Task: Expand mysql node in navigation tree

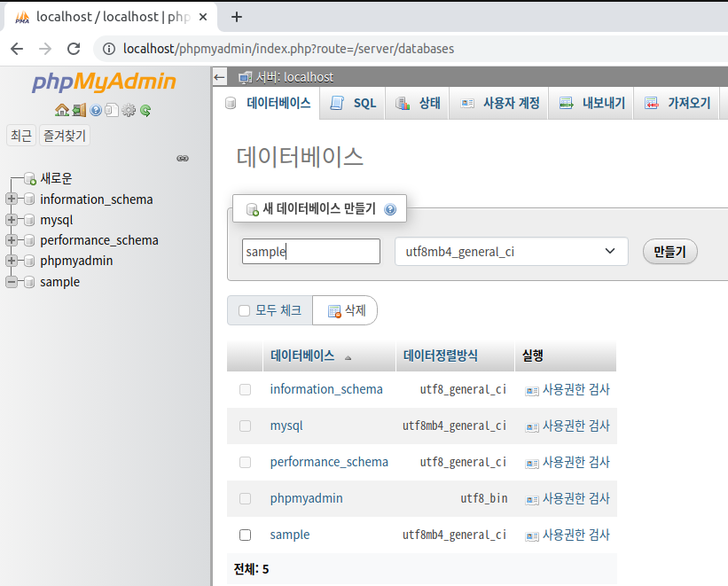Action: [12, 220]
